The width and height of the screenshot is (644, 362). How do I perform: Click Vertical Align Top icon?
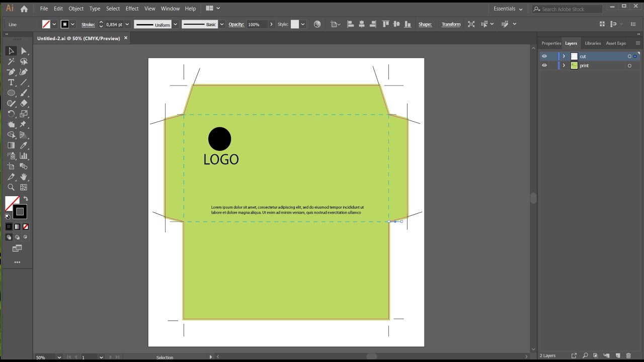(x=386, y=24)
